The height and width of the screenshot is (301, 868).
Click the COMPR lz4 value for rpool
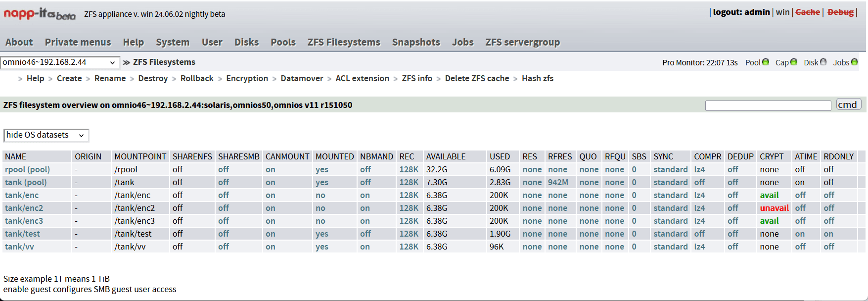(699, 169)
